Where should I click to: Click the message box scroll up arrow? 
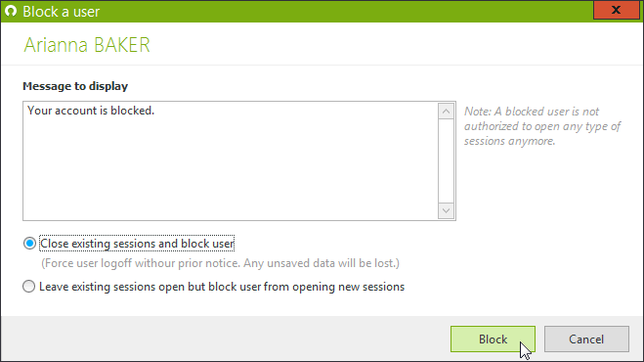446,112
